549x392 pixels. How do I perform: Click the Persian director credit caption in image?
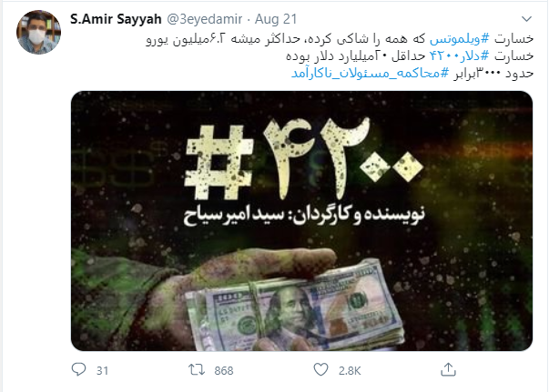pyautogui.click(x=304, y=215)
